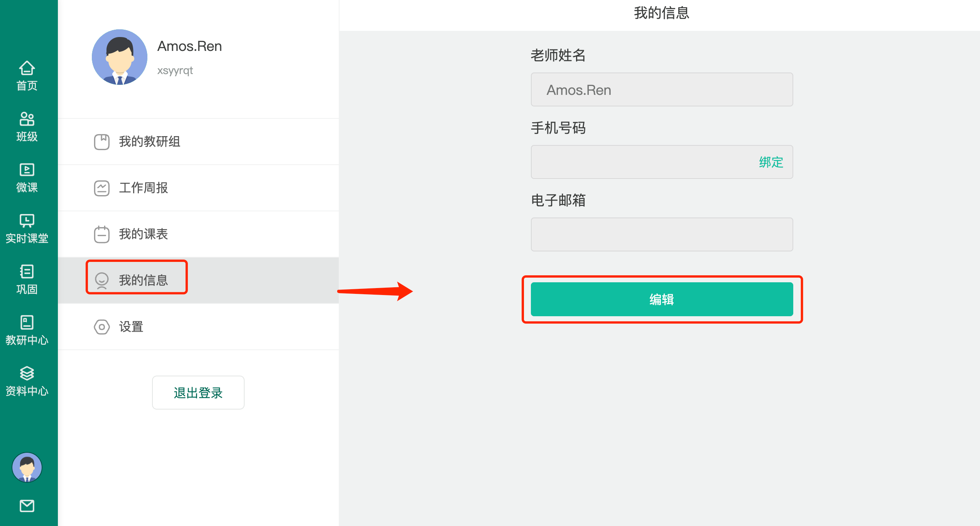Viewport: 980px width, 526px height.
Task: Select the 巩固 consolidation icon
Action: (x=27, y=271)
